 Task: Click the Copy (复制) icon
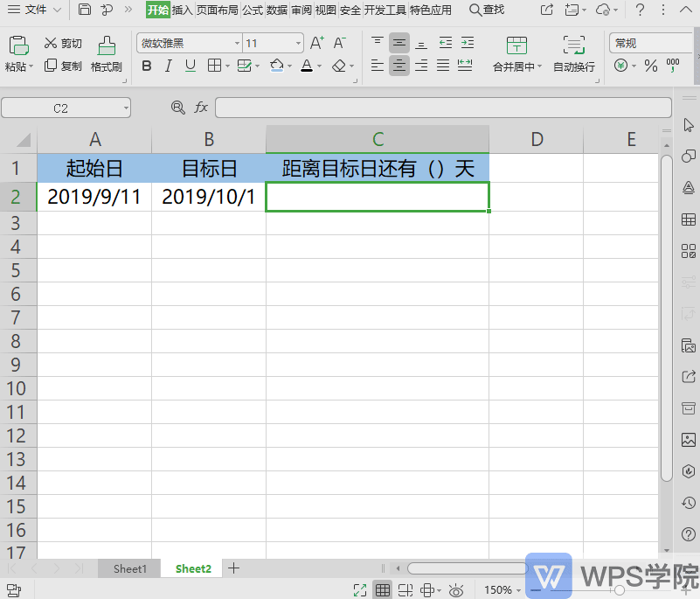pos(51,66)
